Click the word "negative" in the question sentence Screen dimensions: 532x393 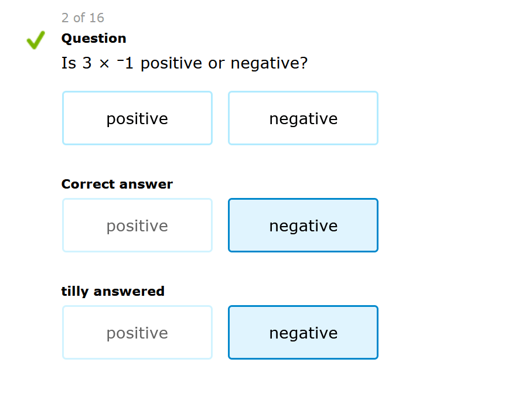coord(265,63)
